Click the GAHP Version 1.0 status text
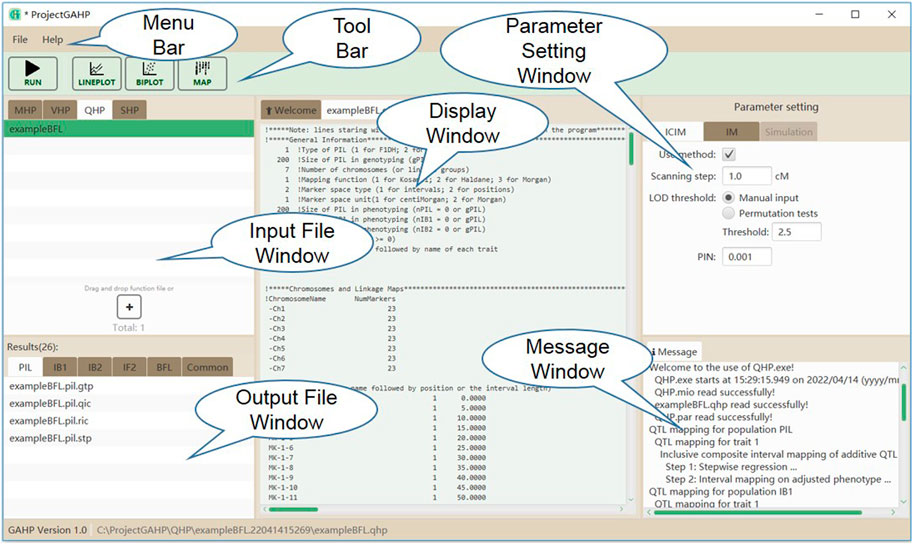913x544 pixels. 47,530
